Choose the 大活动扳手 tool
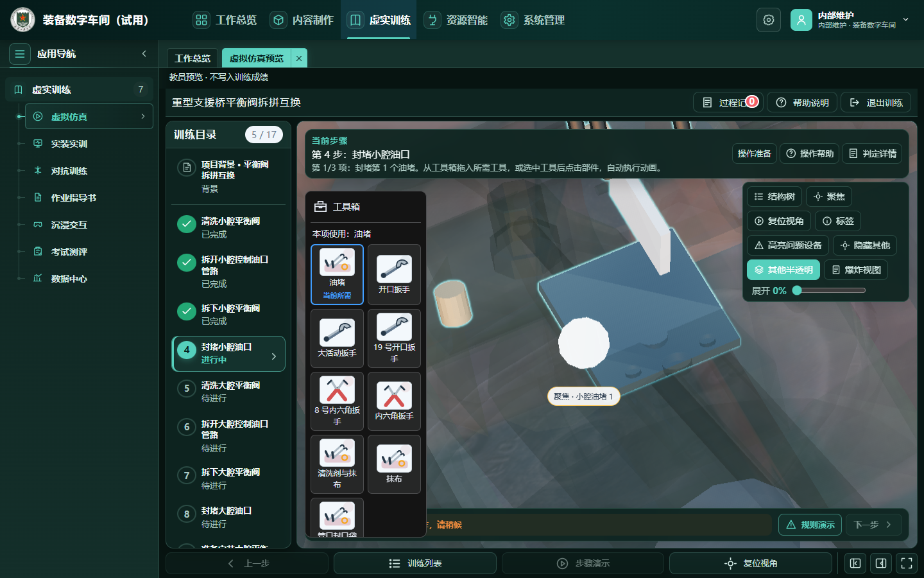Viewport: 924px width, 578px height. (337, 338)
